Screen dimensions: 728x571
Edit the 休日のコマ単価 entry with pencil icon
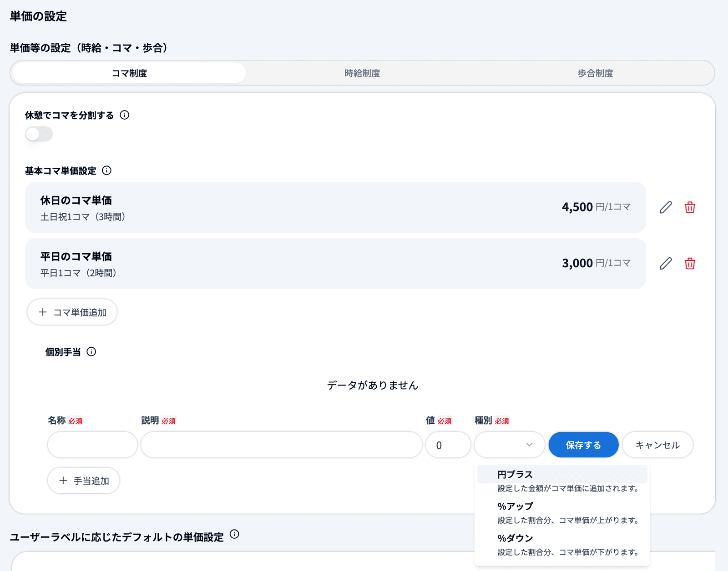666,207
